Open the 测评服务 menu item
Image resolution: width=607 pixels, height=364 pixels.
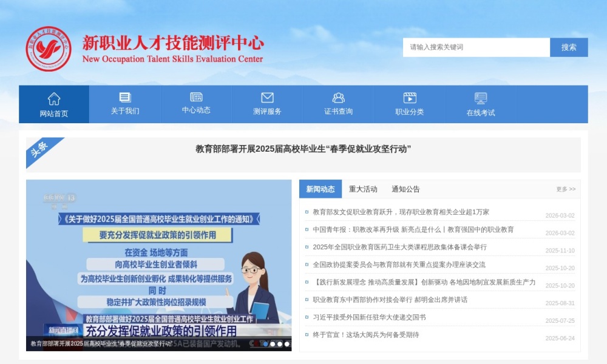(267, 104)
